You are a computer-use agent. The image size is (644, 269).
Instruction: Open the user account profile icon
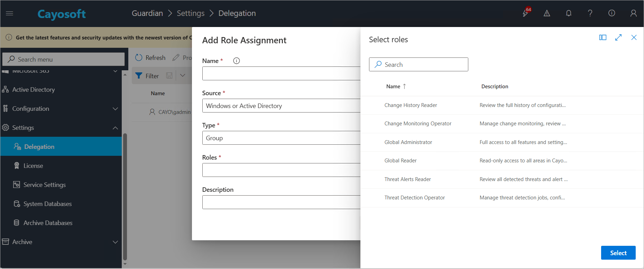click(633, 13)
